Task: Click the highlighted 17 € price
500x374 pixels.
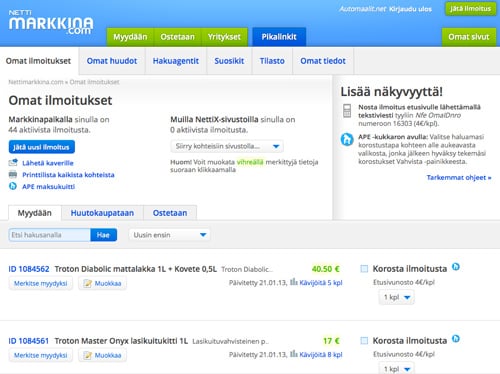Action: (331, 341)
